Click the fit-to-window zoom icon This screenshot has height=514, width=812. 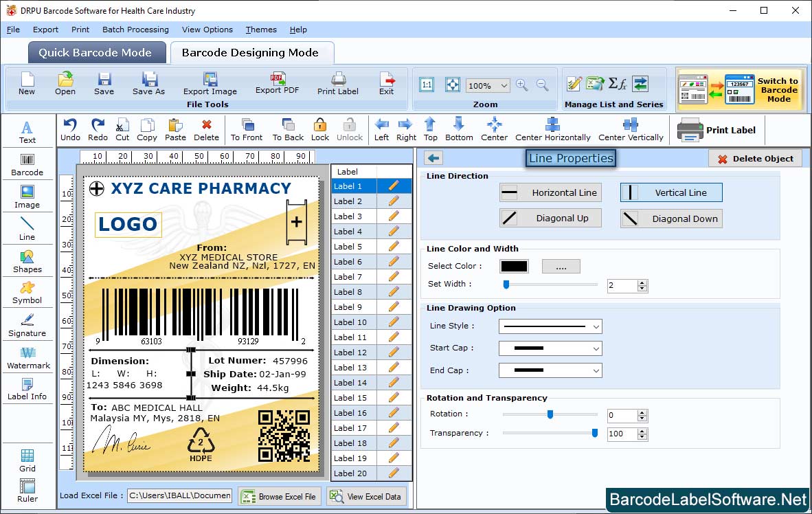[453, 85]
